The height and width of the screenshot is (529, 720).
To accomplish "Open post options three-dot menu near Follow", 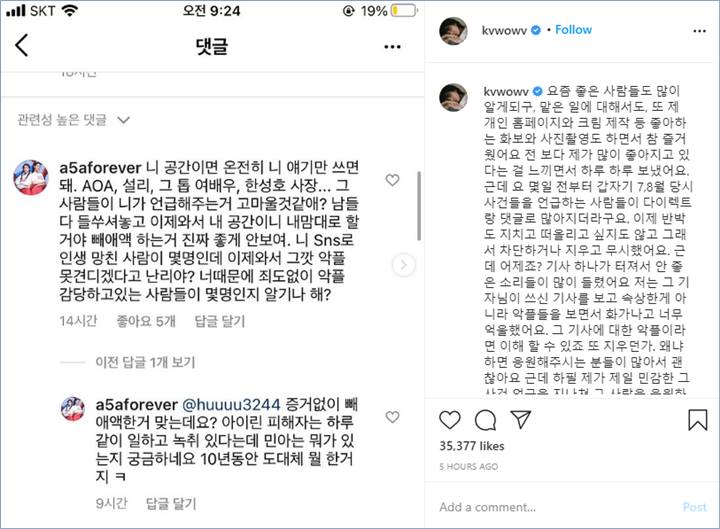I will (x=699, y=31).
